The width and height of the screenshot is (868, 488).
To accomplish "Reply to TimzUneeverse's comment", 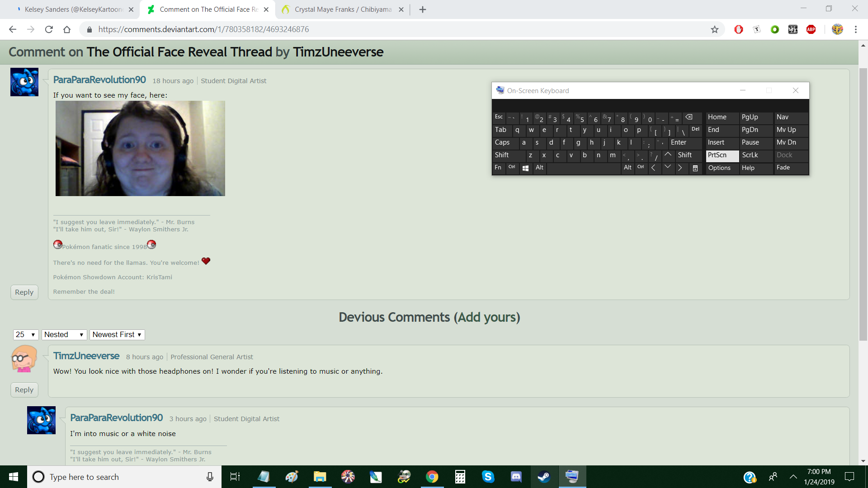I will point(24,390).
